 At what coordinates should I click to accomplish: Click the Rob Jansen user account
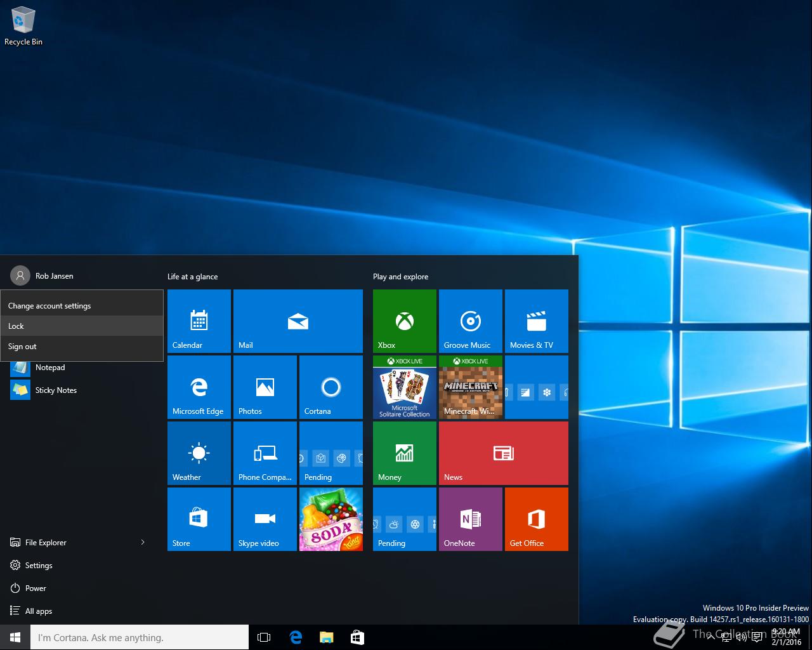[x=42, y=275]
